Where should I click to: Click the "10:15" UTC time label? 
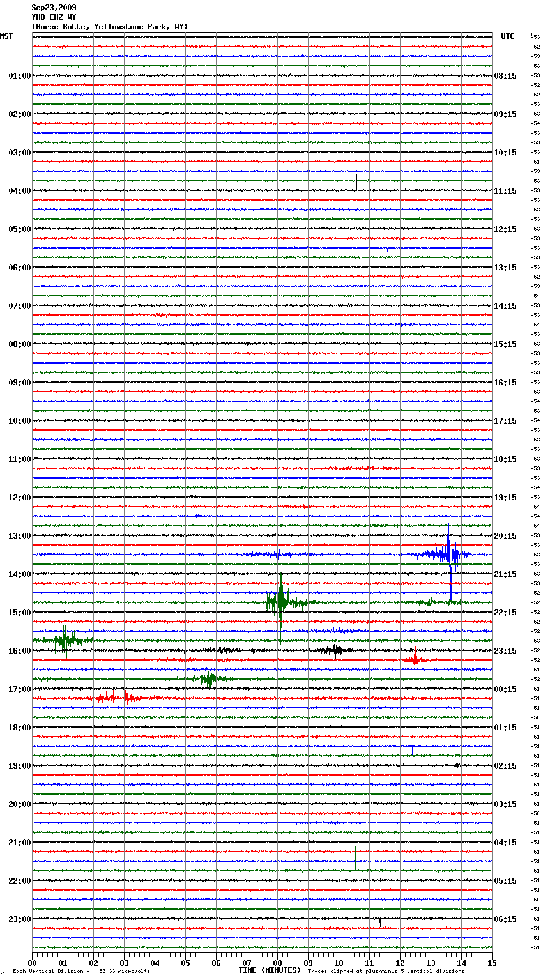tap(505, 153)
